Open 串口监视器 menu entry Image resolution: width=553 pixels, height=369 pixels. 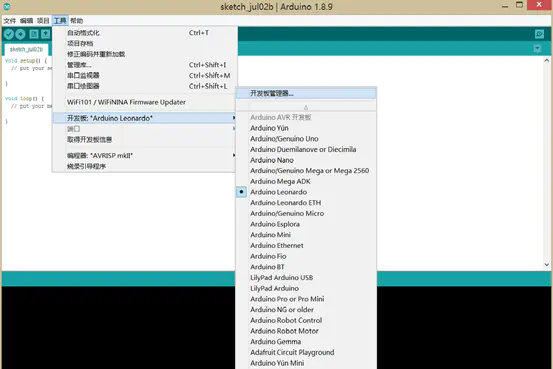click(145, 75)
